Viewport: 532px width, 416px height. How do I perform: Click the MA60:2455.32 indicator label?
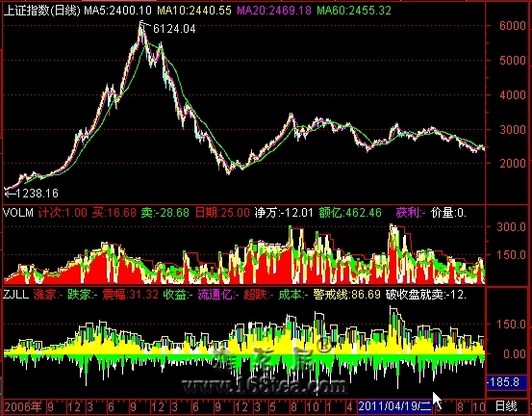coord(354,11)
